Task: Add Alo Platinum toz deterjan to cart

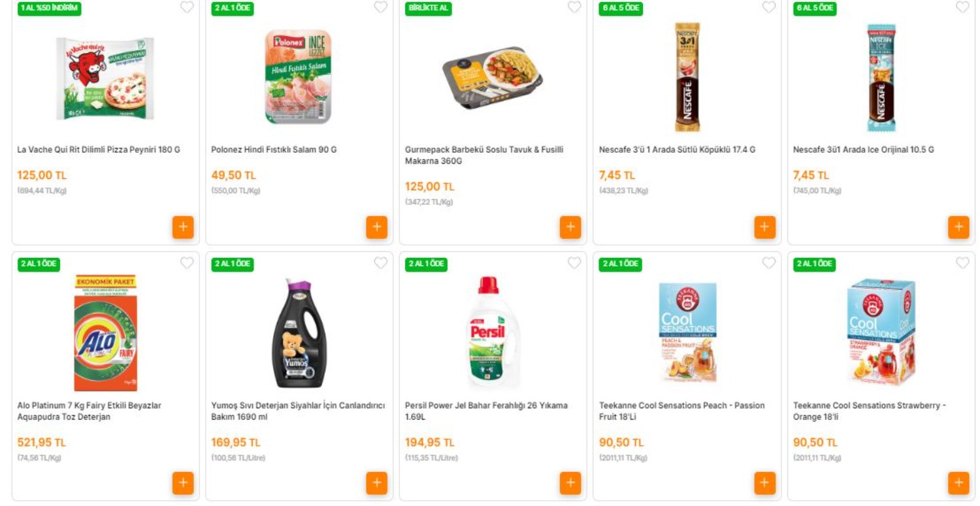Action: pyautogui.click(x=183, y=484)
